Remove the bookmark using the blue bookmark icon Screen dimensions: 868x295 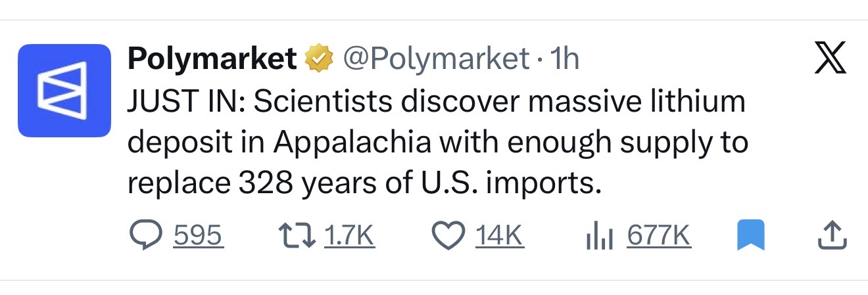click(750, 236)
